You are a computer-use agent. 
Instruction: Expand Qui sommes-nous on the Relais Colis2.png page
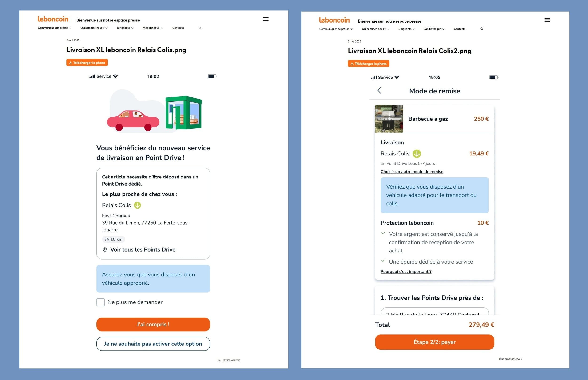[x=375, y=29]
